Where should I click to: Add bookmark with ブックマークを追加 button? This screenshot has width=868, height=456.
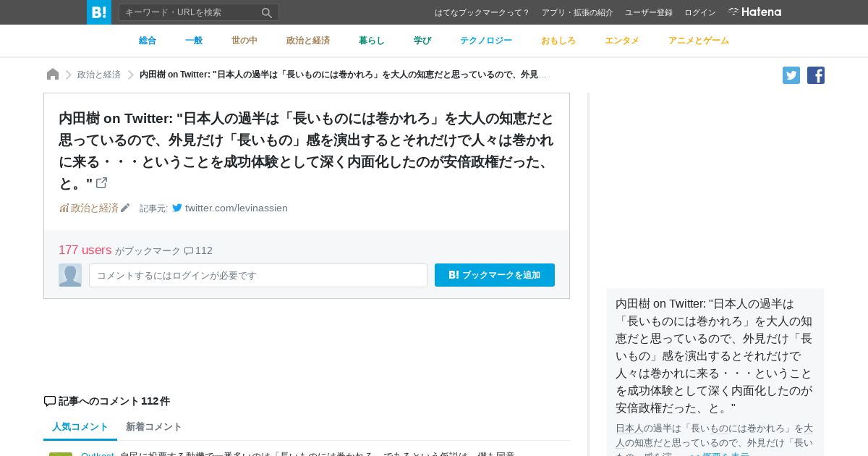pyautogui.click(x=495, y=275)
